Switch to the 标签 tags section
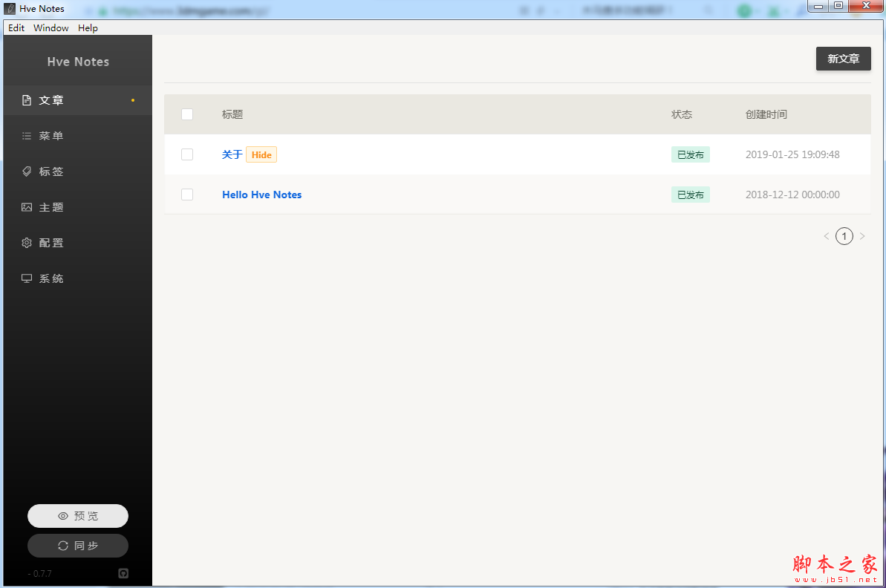 coord(78,171)
